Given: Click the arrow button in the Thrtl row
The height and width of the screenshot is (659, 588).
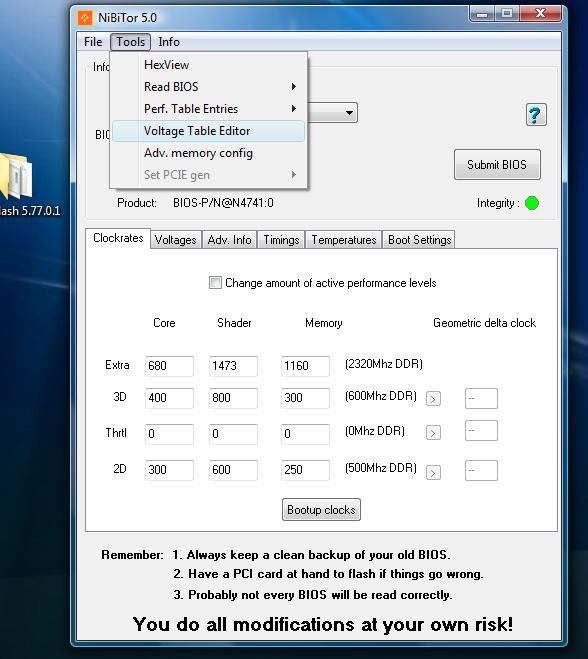Looking at the screenshot, I should tap(433, 432).
